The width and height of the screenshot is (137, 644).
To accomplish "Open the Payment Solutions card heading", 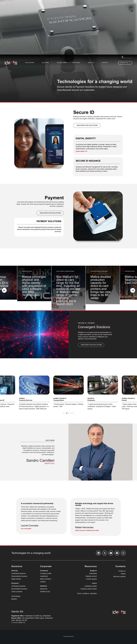I will tap(49, 221).
